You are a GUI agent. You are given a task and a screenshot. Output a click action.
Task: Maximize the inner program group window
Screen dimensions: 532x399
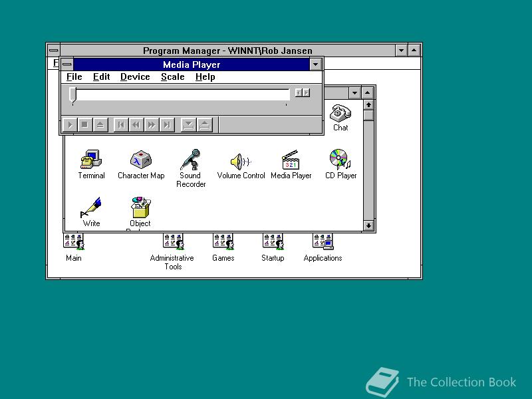[x=368, y=92]
